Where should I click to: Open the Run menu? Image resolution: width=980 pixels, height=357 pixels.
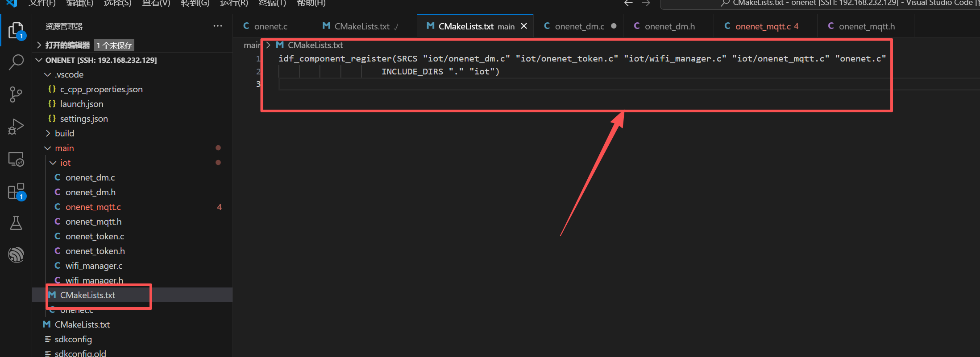tap(234, 3)
